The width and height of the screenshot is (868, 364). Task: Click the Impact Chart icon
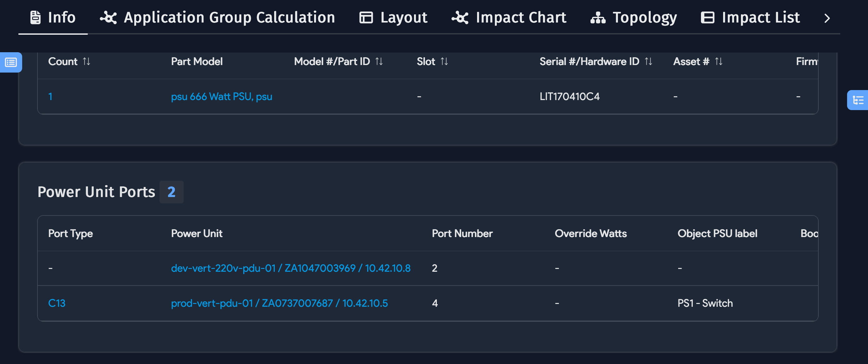tap(460, 17)
